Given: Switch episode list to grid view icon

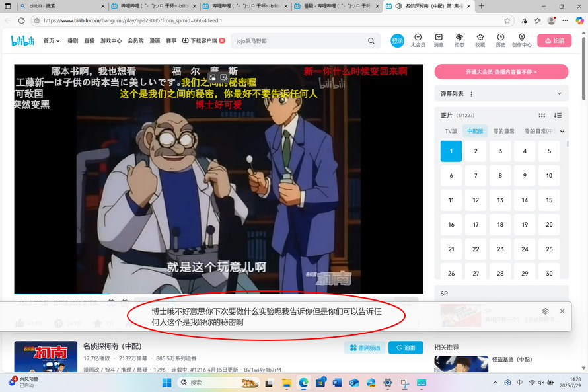Looking at the screenshot, I should [542, 116].
